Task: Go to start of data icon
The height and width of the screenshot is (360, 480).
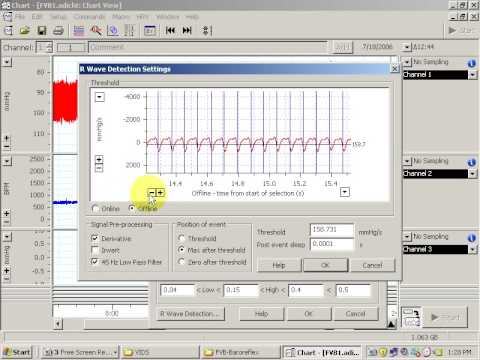Action: click(170, 31)
